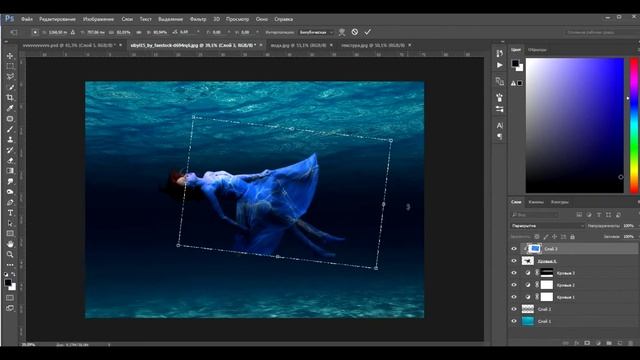The height and width of the screenshot is (360, 640).
Task: Open the Файл menu
Action: 27,19
